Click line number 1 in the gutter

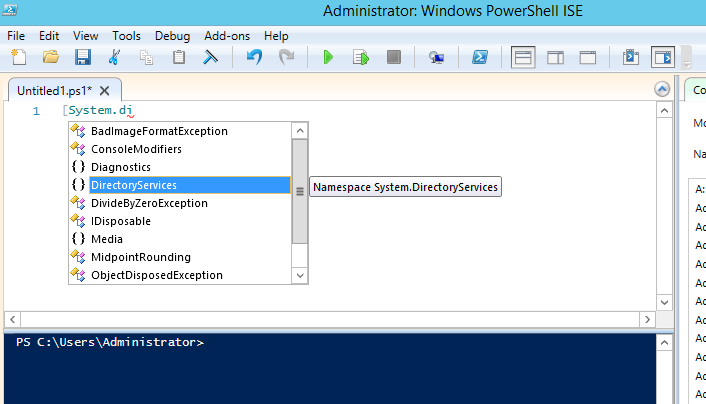[36, 111]
